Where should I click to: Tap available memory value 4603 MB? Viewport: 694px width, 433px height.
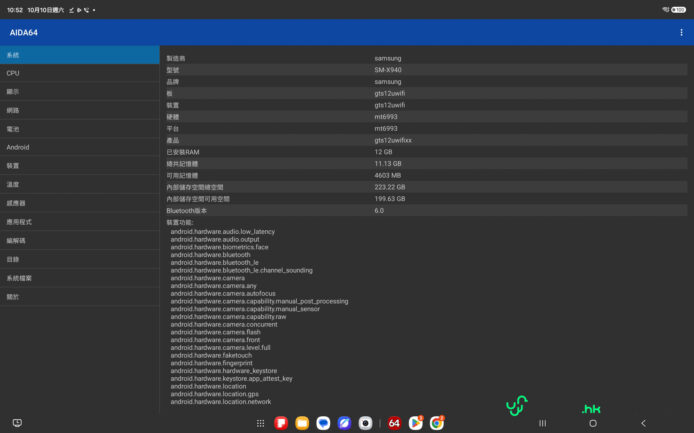click(x=387, y=175)
